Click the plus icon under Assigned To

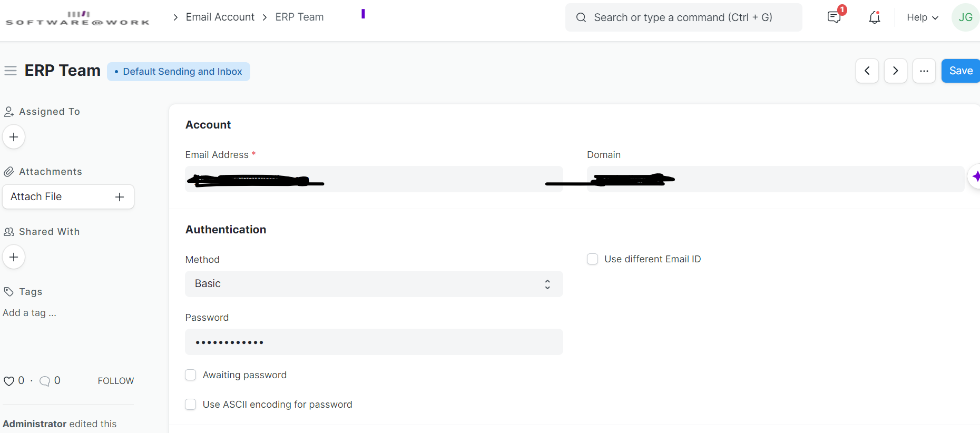(x=13, y=136)
